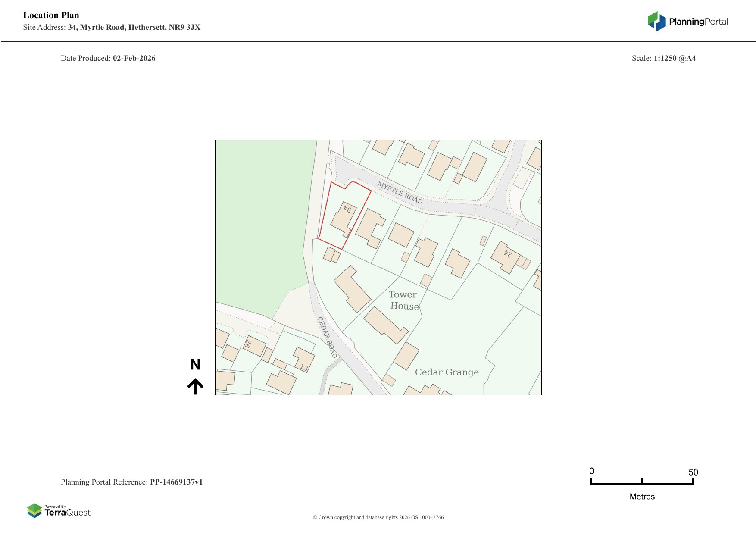Click the TerraQuest logo
756x535 pixels.
tap(59, 510)
